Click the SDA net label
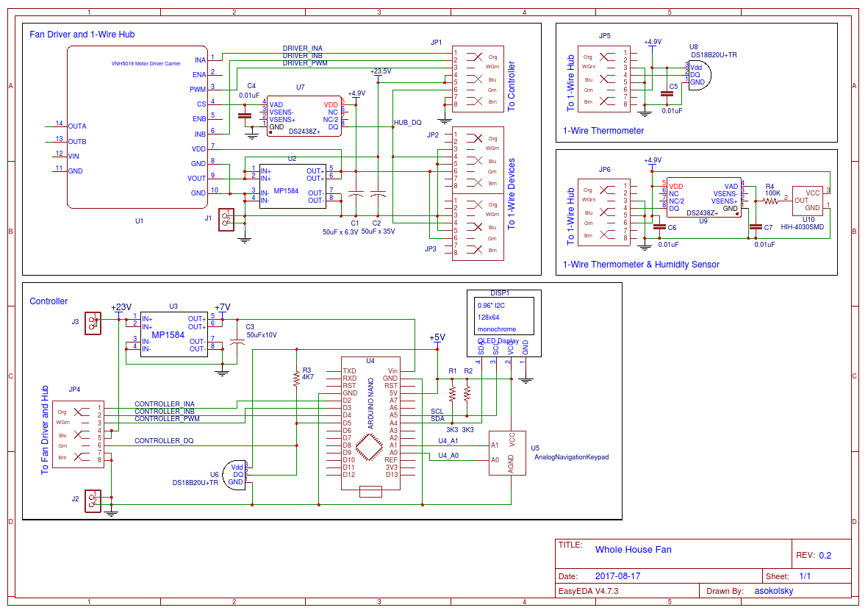 point(437,419)
